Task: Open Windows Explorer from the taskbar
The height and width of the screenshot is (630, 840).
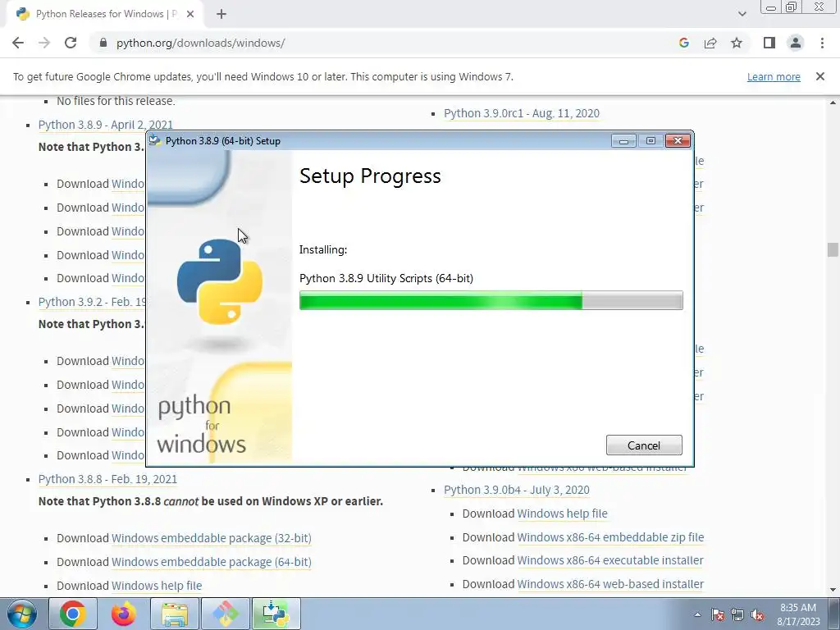Action: [175, 614]
